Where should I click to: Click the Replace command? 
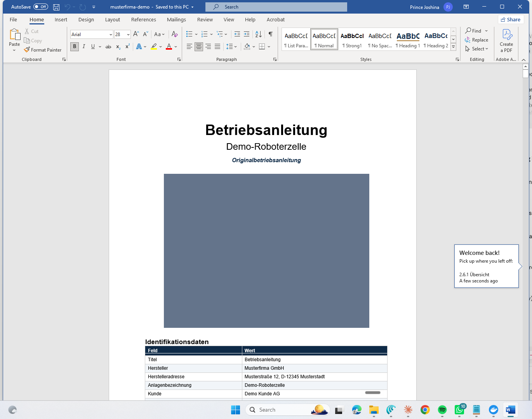476,40
